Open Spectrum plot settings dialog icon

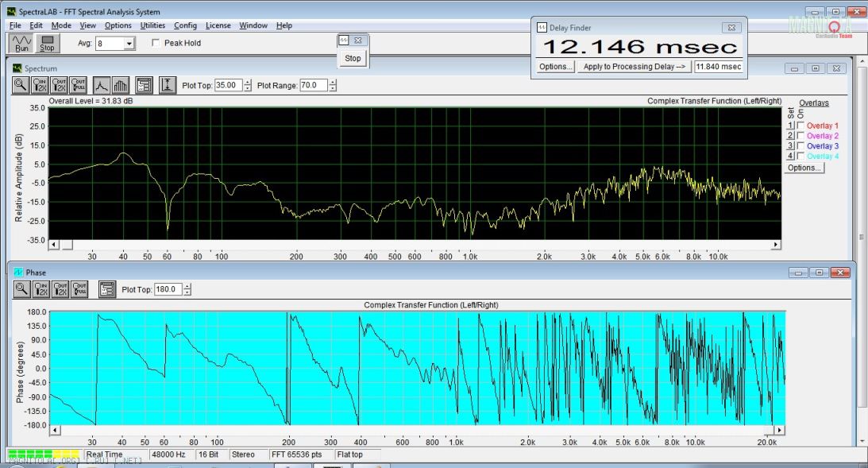[144, 85]
